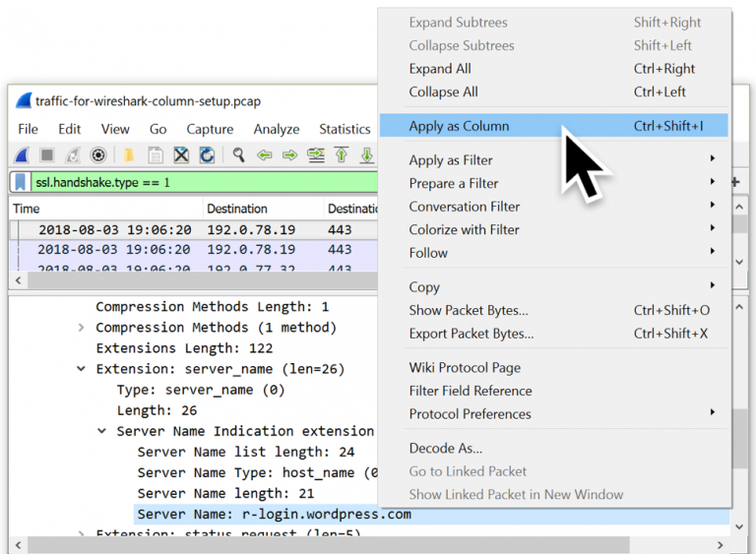This screenshot has width=756, height=554.
Task: Collapse the Extension: server_name tree node
Action: (81, 370)
